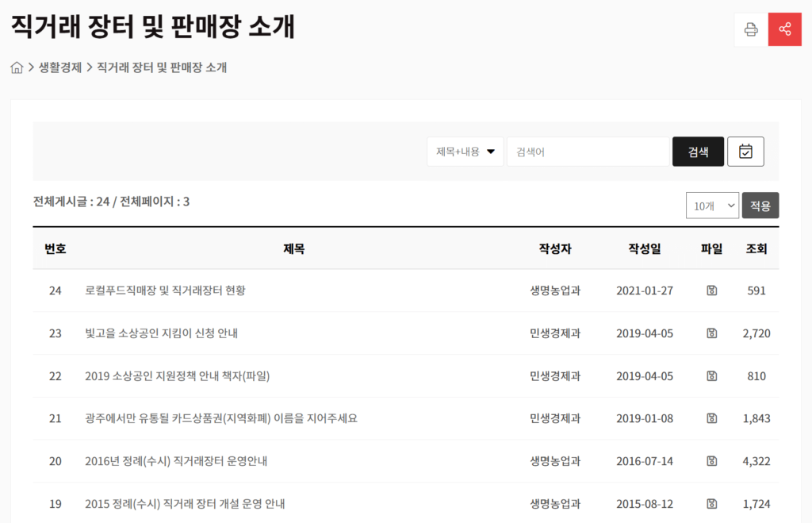
Task: Open post 2015 정례(수시) 직거래 장터 개설 운영 안내
Action: click(185, 503)
